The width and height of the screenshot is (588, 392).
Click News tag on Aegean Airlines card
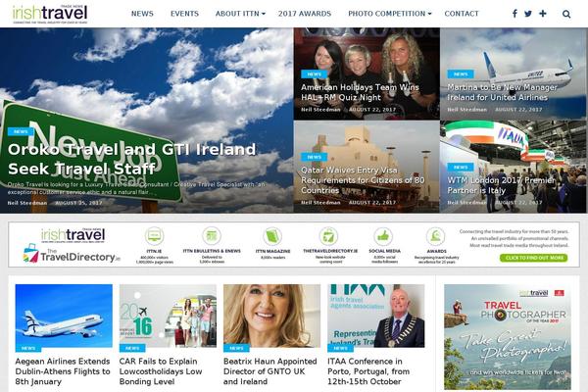click(28, 348)
